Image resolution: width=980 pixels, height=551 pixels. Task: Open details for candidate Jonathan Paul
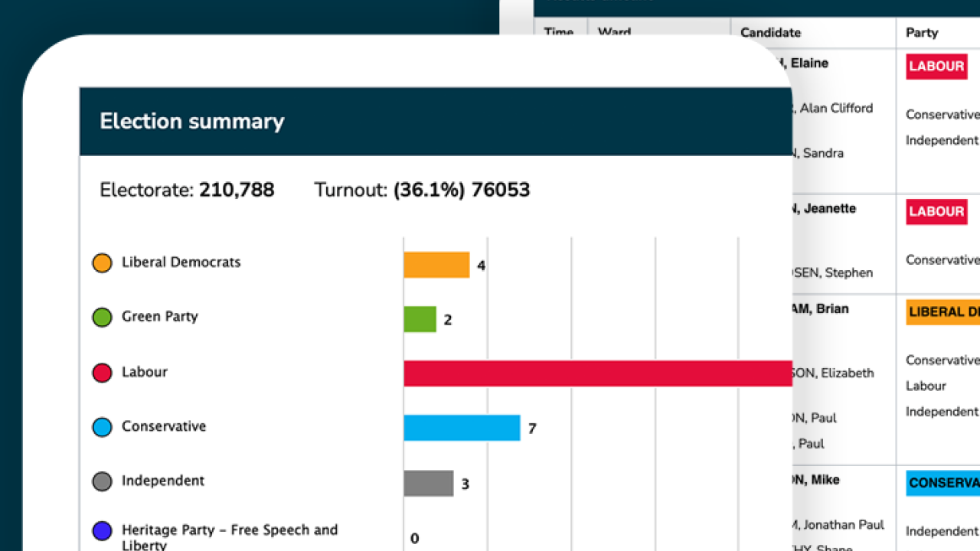[838, 525]
